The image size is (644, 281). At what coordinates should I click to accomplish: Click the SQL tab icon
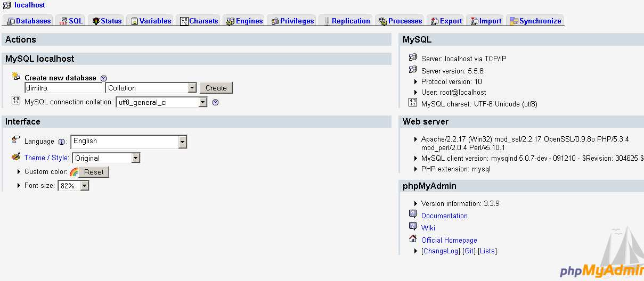(63, 21)
